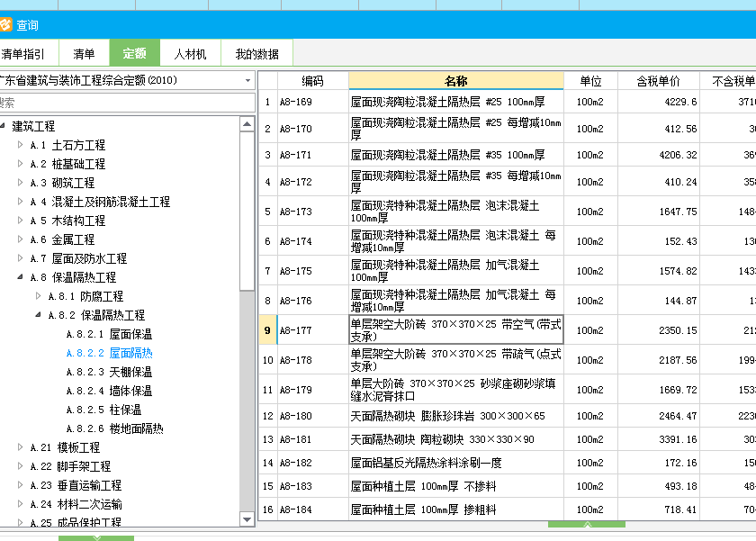Expand the A.21 模板工程 node

(20, 447)
